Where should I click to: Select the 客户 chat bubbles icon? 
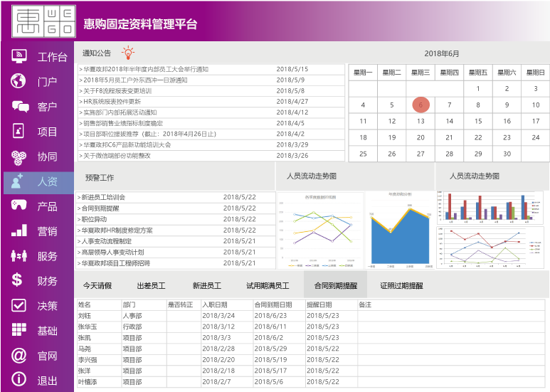tap(19, 107)
